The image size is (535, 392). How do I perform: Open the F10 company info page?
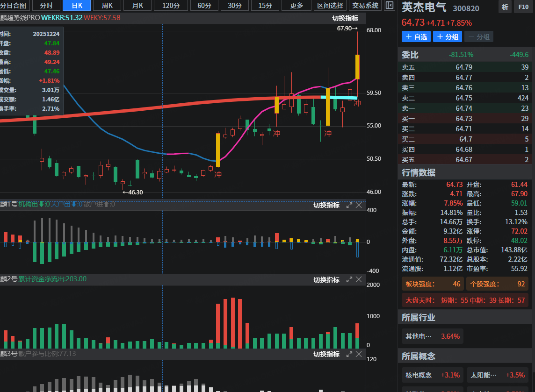click(x=522, y=7)
